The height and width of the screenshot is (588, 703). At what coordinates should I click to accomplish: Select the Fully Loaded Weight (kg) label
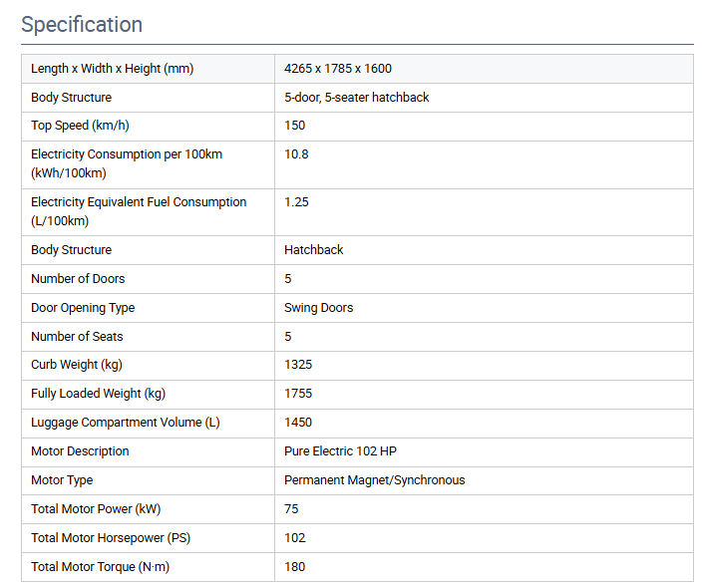coord(98,394)
